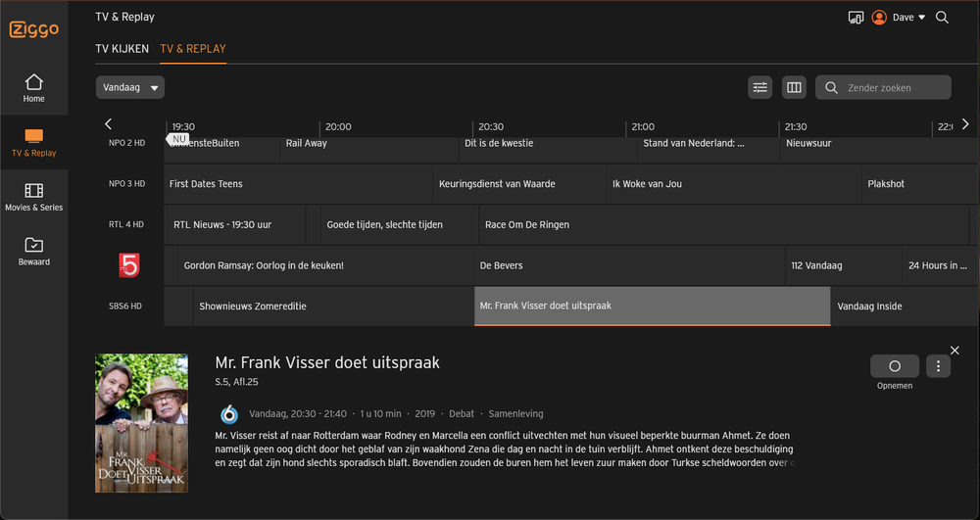The height and width of the screenshot is (520, 980).
Task: Open Ik Woke van Jou program
Action: 734,183
